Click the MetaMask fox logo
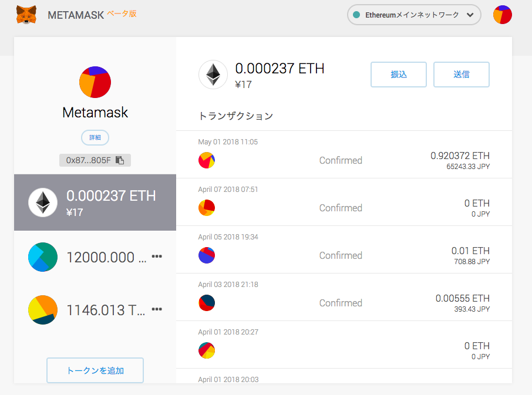Image resolution: width=532 pixels, height=395 pixels. [26, 15]
